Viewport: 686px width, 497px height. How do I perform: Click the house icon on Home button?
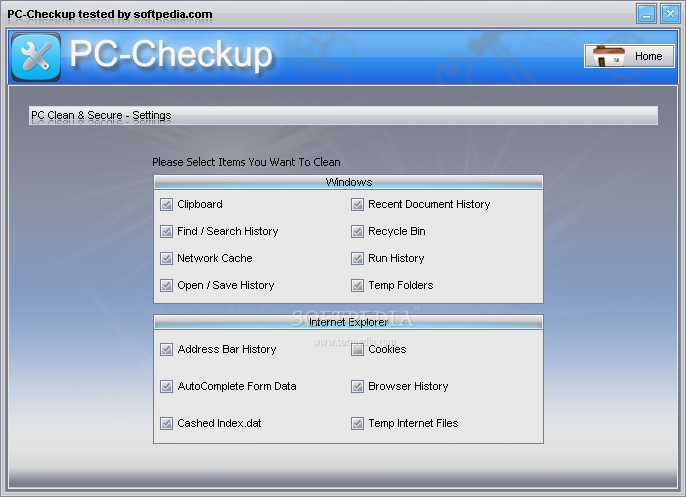(608, 56)
